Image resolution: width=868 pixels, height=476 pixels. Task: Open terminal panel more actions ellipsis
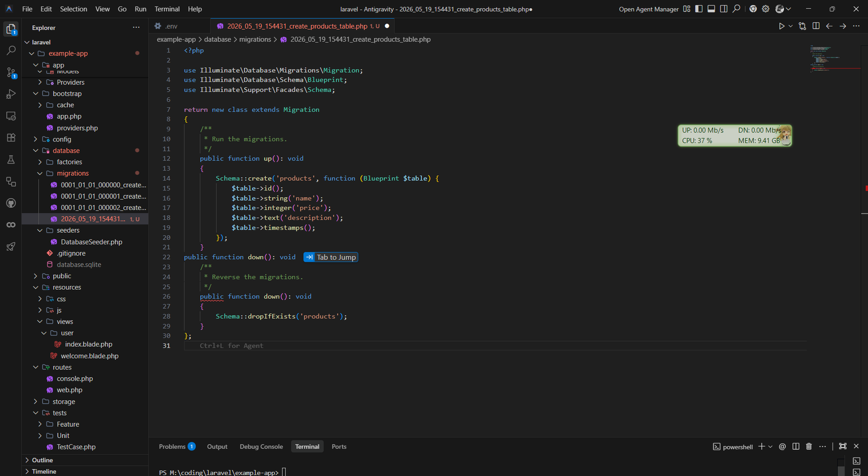(822, 447)
